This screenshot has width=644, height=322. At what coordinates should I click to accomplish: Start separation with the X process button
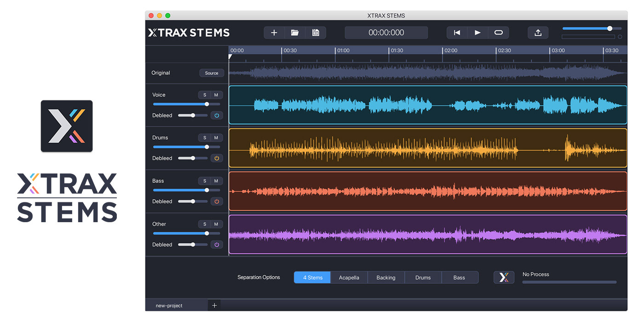point(504,277)
